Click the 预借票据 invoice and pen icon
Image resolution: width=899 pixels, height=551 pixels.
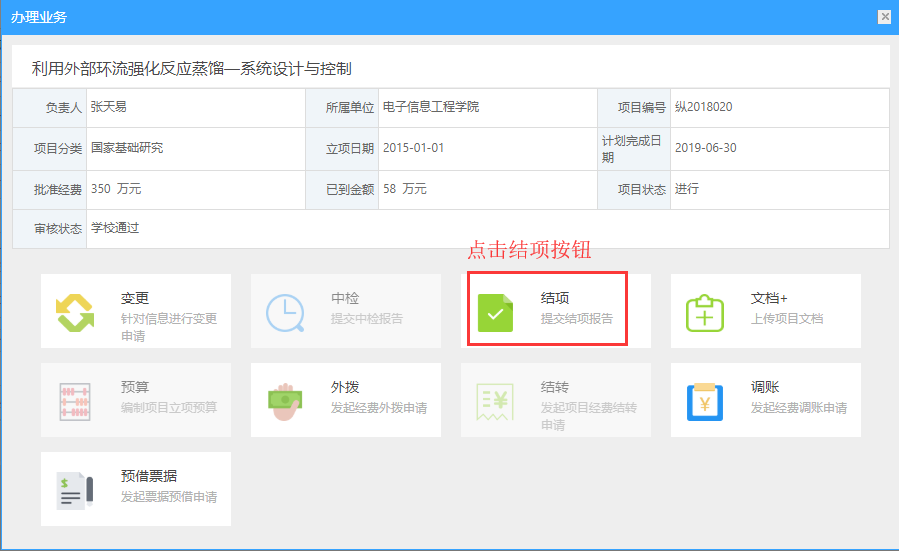point(75,489)
